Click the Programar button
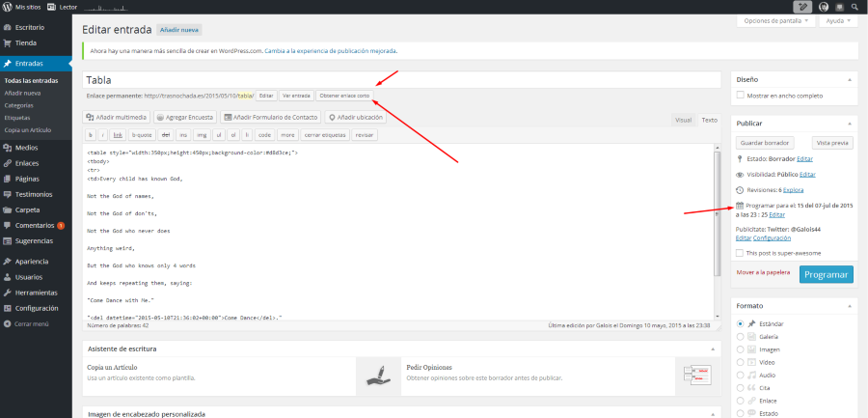 coord(826,274)
